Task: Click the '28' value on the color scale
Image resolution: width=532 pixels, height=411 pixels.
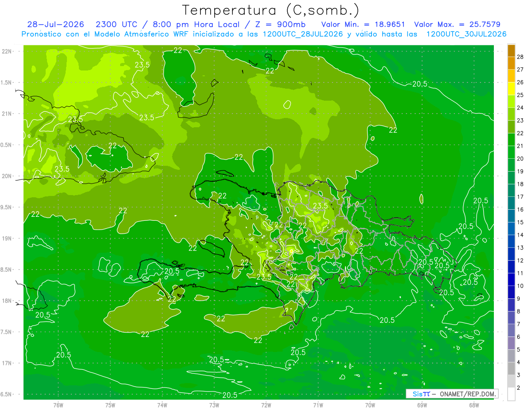Action: pos(520,57)
